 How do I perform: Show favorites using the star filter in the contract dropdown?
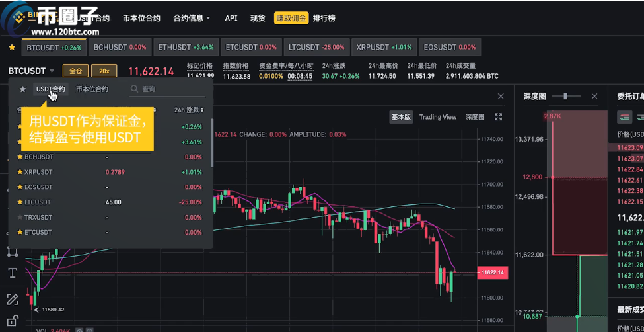(22, 89)
